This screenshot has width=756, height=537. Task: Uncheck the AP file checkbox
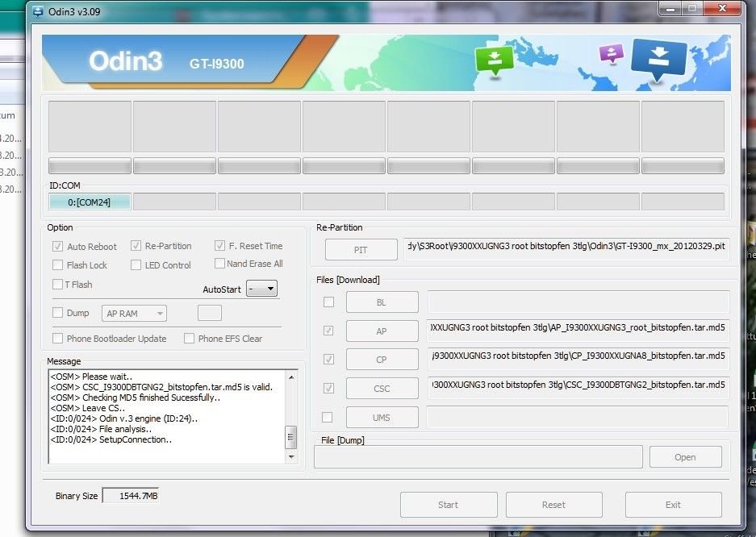coord(329,331)
